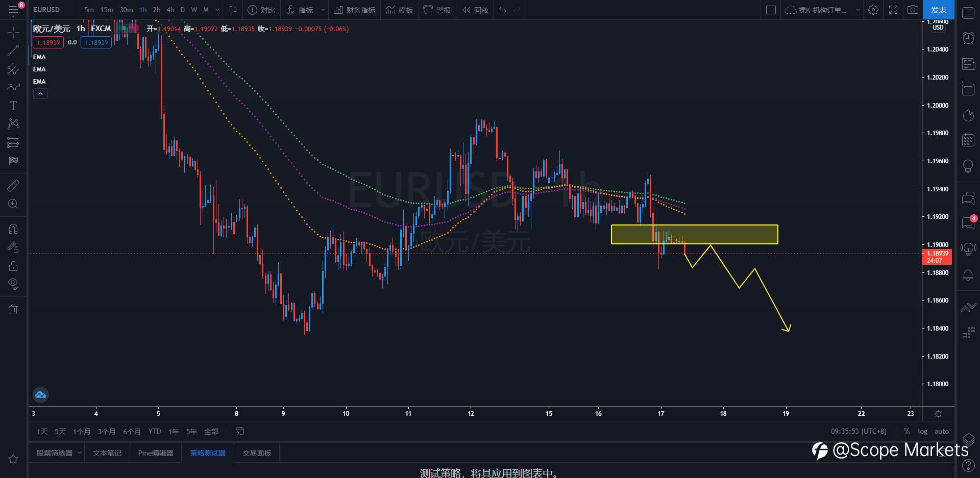Create an alert with 警报

pyautogui.click(x=437, y=10)
